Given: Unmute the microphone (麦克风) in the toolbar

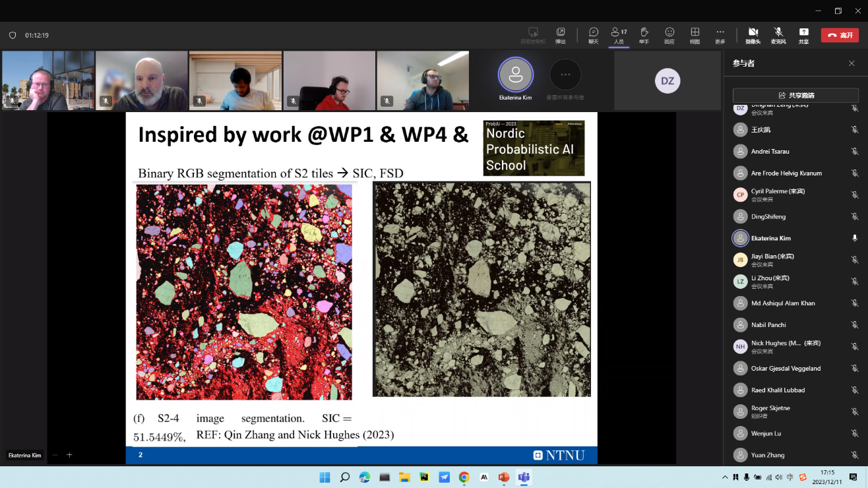Looking at the screenshot, I should [x=778, y=35].
